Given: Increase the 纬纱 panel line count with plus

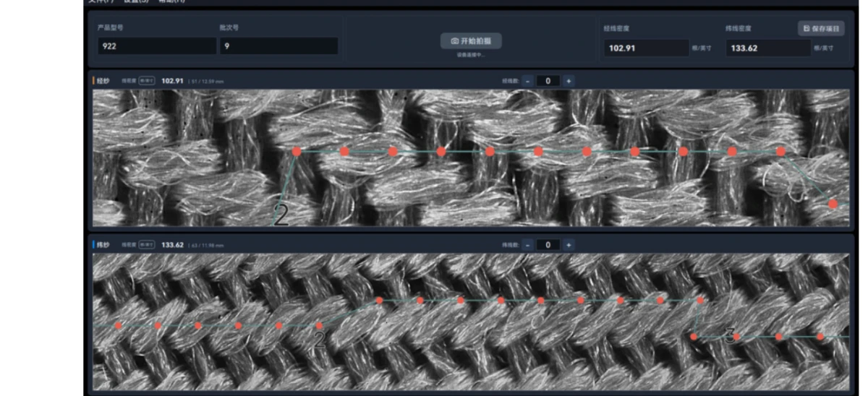Looking at the screenshot, I should [569, 245].
